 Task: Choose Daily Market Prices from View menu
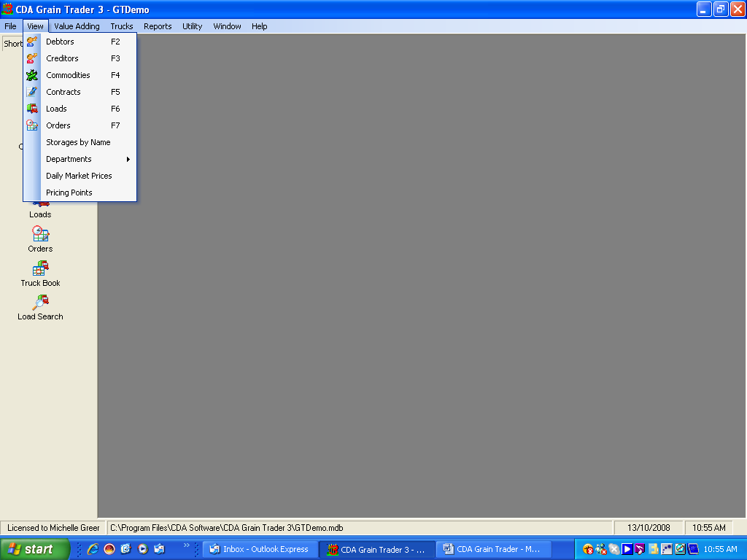pos(79,176)
